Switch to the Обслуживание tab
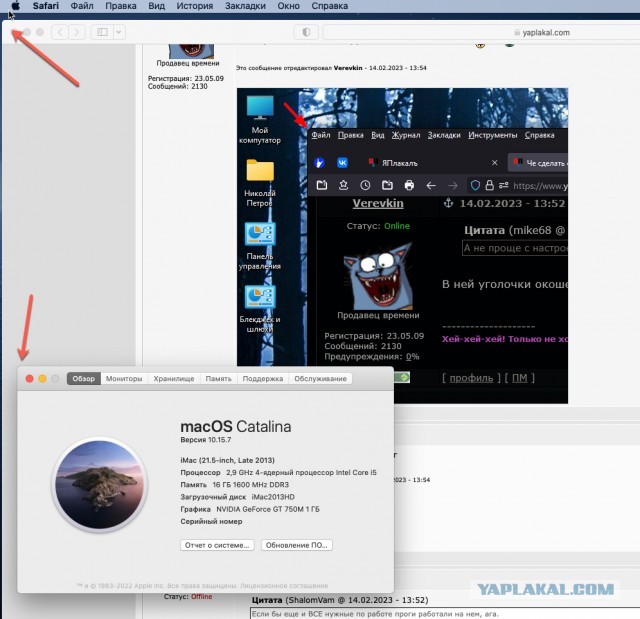640x619 pixels. pos(320,379)
